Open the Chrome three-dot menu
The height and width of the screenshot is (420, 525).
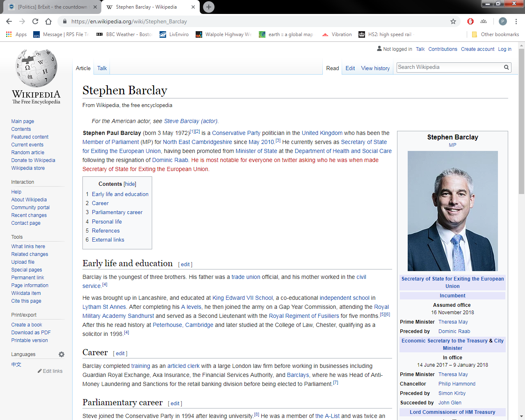click(516, 21)
